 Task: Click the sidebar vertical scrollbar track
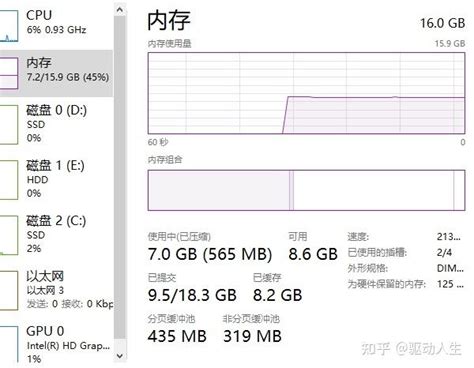[x=120, y=183]
